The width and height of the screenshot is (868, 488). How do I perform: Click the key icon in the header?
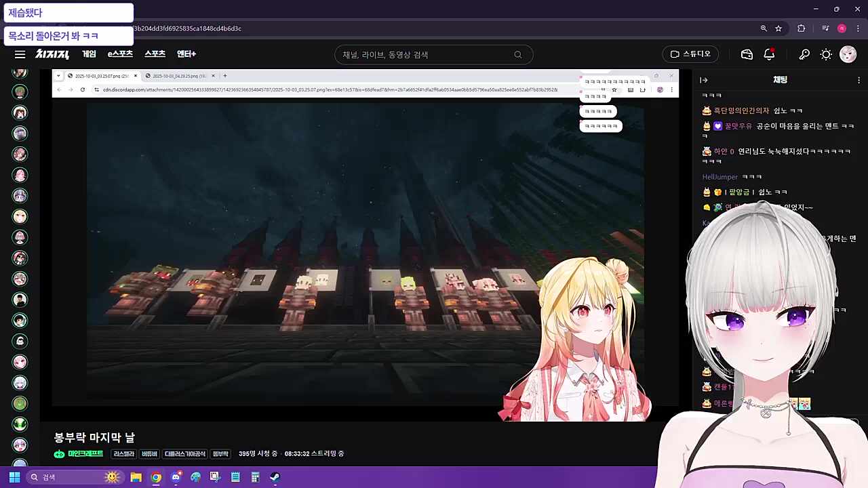[x=804, y=54]
